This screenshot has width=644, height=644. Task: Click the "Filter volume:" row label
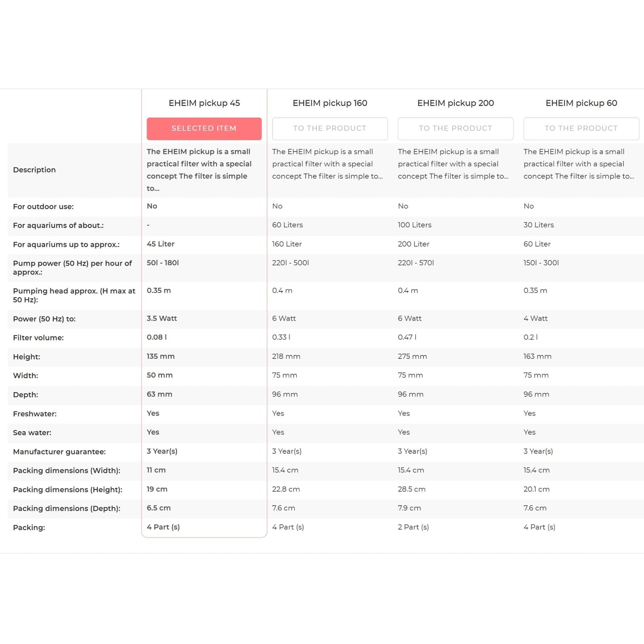(x=38, y=338)
